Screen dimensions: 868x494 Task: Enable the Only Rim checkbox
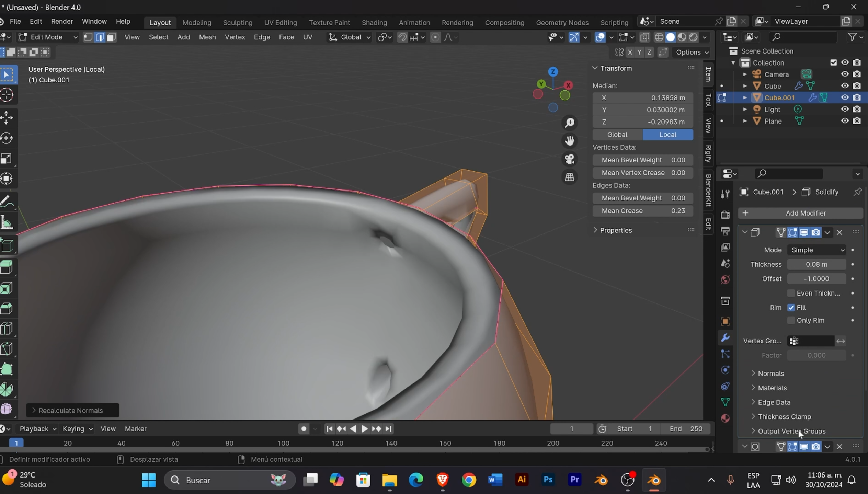[791, 320]
